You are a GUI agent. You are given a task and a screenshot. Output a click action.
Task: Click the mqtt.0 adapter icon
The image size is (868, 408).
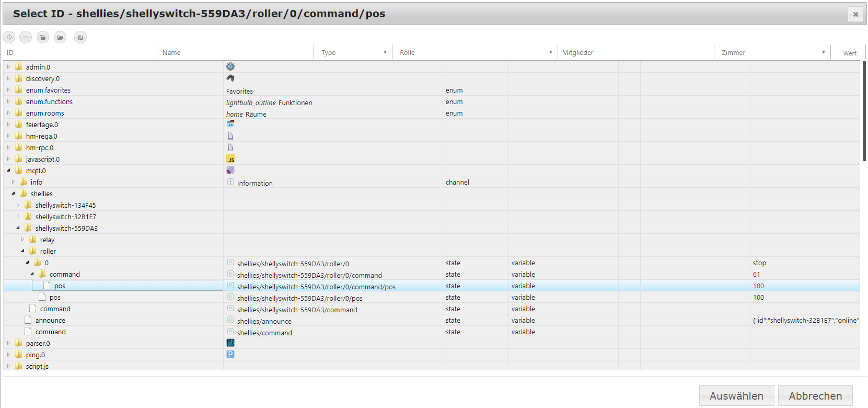pos(230,170)
